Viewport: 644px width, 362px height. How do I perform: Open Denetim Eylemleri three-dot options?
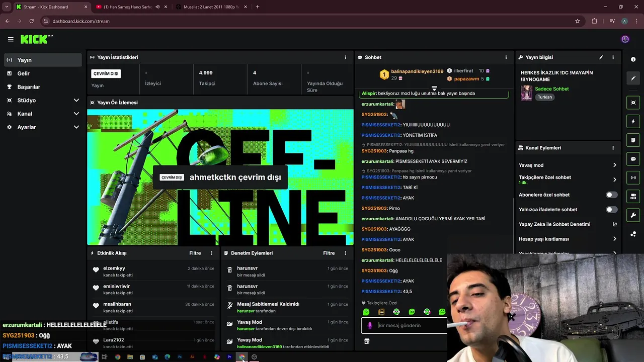(x=345, y=253)
